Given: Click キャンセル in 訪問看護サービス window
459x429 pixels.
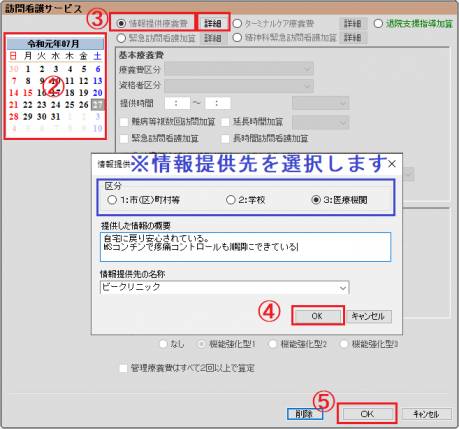Looking at the screenshot, I should click(x=426, y=414).
